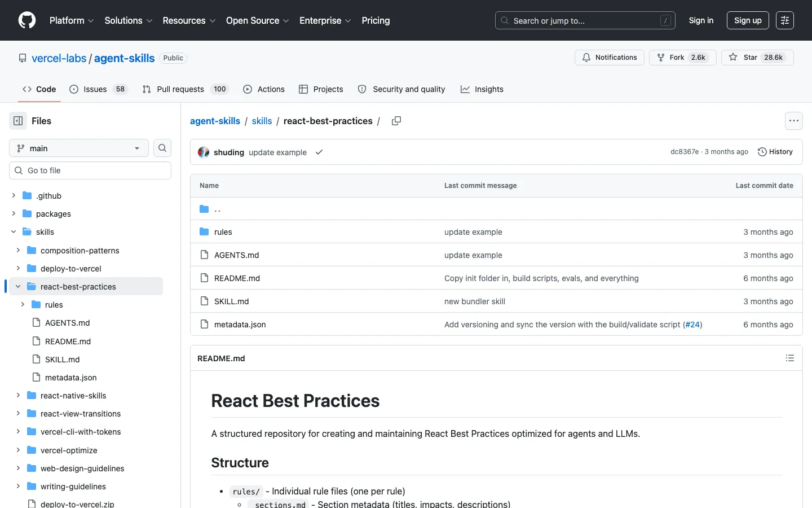This screenshot has height=508, width=812.
Task: Open the Resources menu
Action: [x=189, y=20]
